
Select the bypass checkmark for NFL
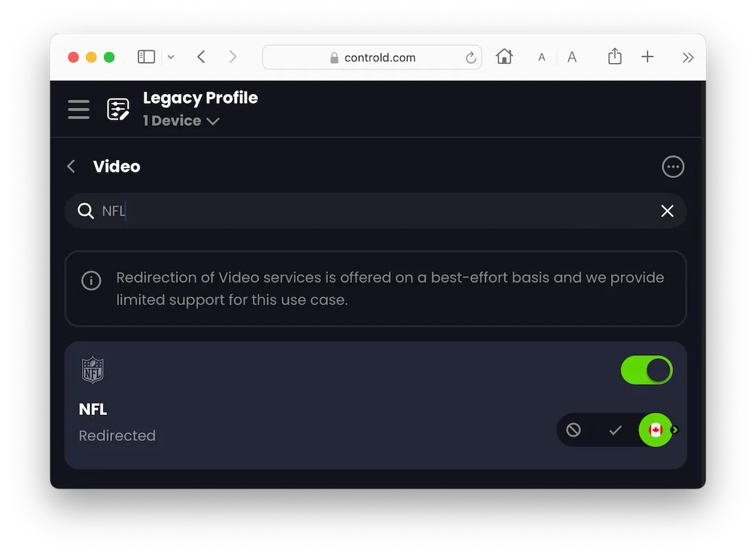point(614,430)
